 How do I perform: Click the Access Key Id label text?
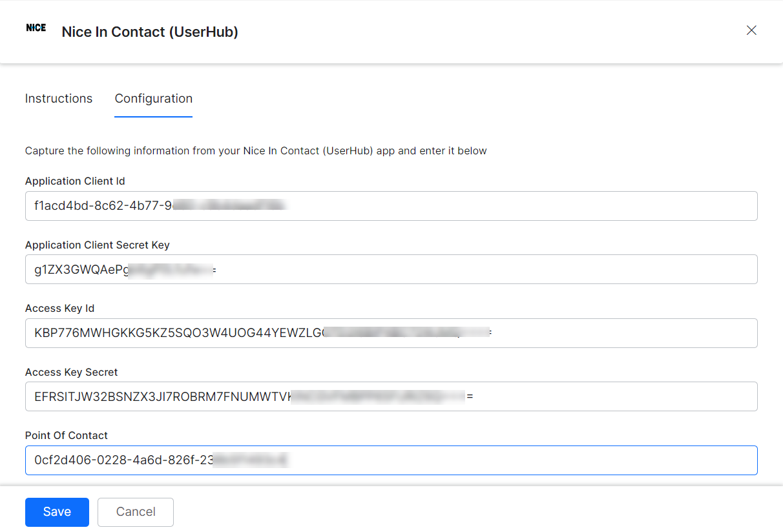59,308
